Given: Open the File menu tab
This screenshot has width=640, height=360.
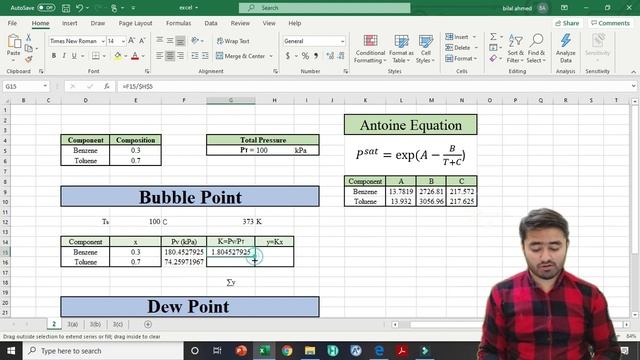Looking at the screenshot, I should point(12,23).
